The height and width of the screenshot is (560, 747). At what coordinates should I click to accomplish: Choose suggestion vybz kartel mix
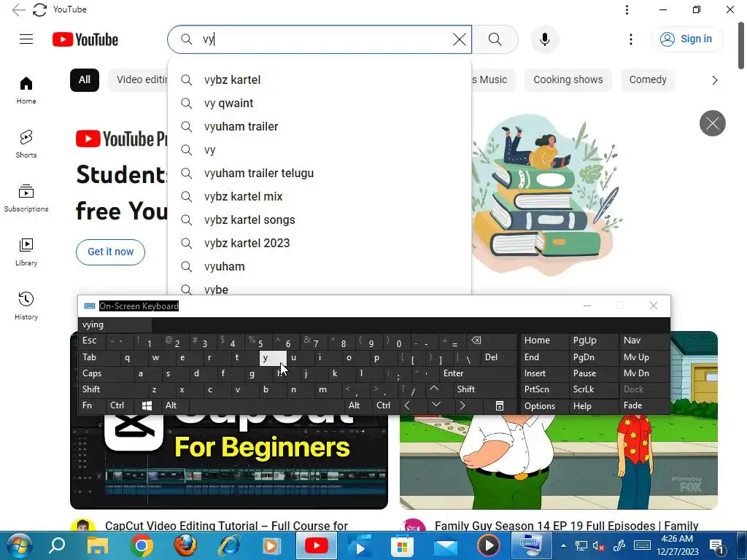point(320,196)
